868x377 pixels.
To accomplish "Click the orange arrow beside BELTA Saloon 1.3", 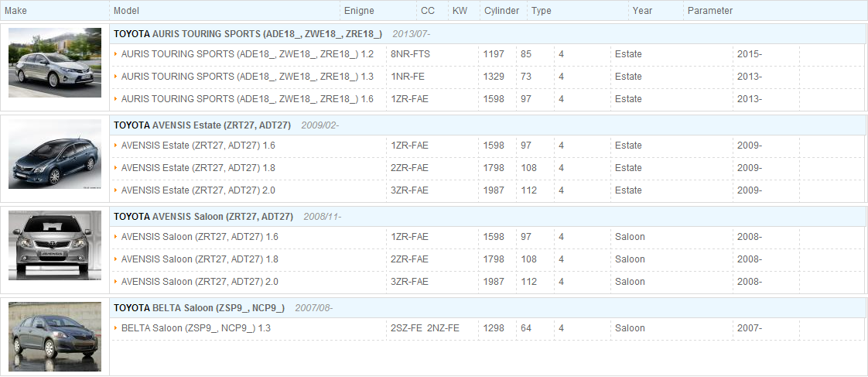I will 116,327.
